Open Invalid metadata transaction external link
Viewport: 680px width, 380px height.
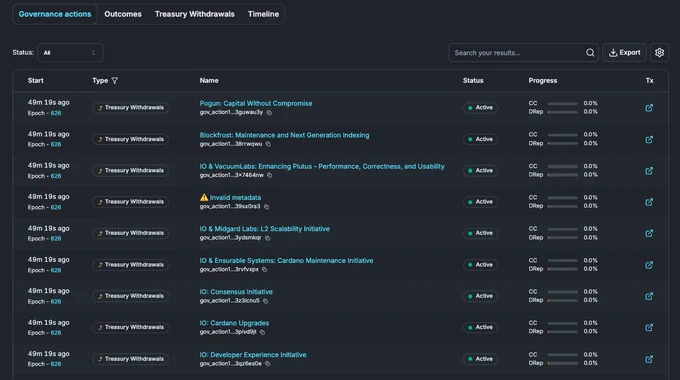[649, 202]
